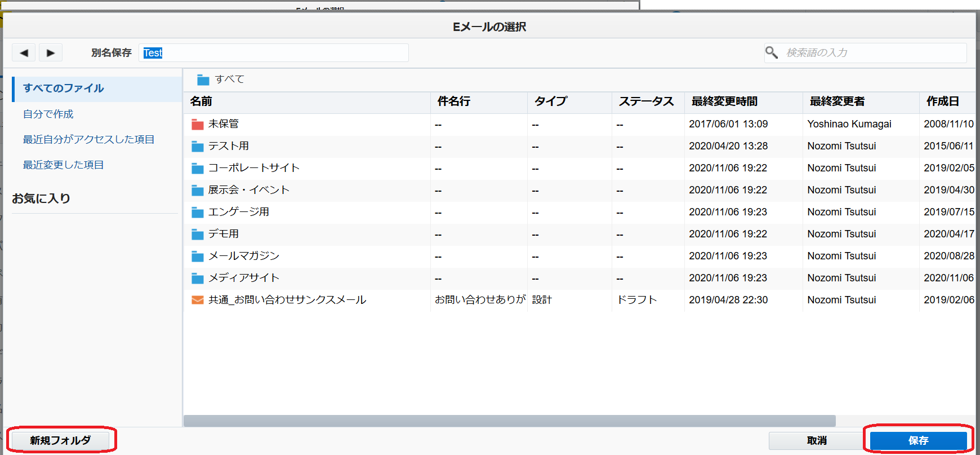Screen dimensions: 980x455
Task: Select すべてのファイル in the sidebar
Action: 63,89
